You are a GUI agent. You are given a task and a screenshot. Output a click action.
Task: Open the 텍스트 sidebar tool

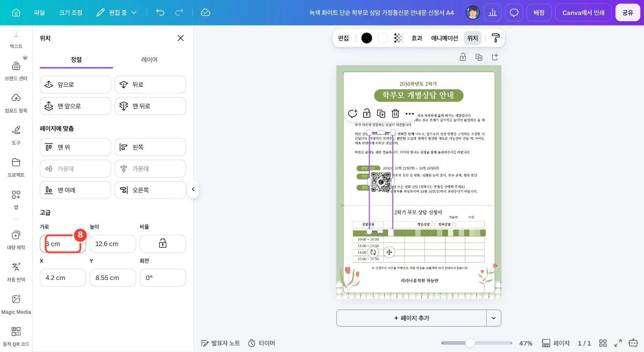click(16, 39)
